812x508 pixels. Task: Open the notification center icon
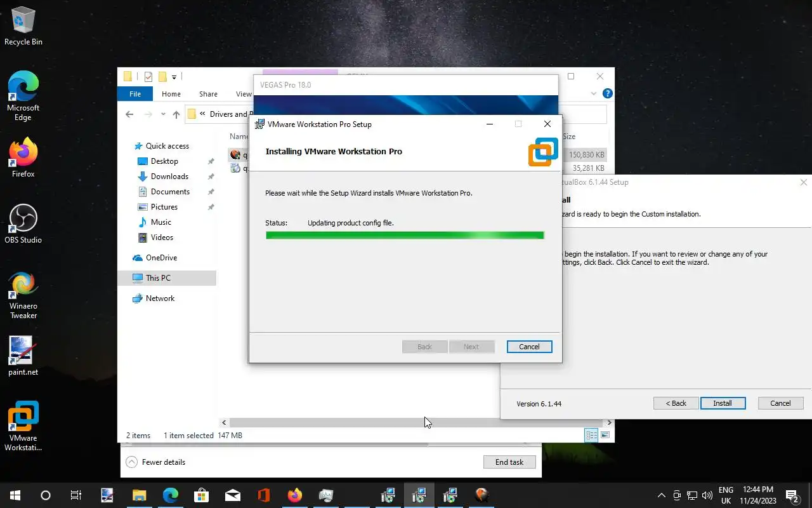click(x=792, y=495)
